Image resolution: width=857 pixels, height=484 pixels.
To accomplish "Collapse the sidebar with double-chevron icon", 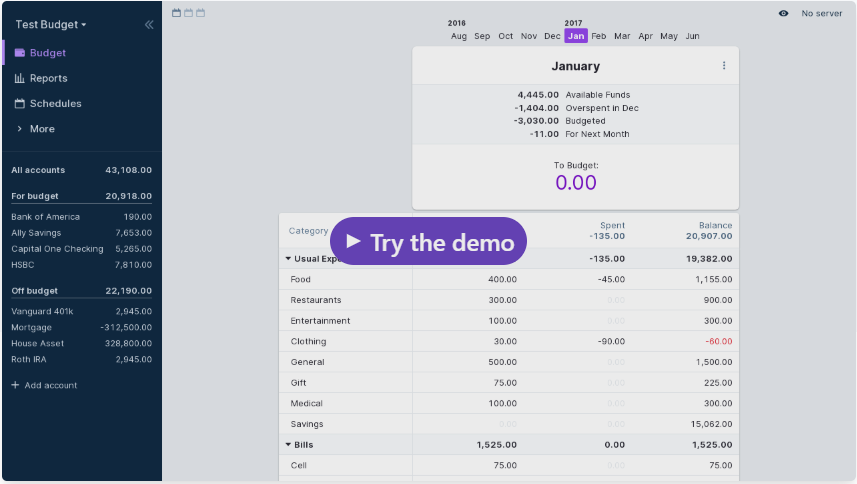I will tap(149, 24).
